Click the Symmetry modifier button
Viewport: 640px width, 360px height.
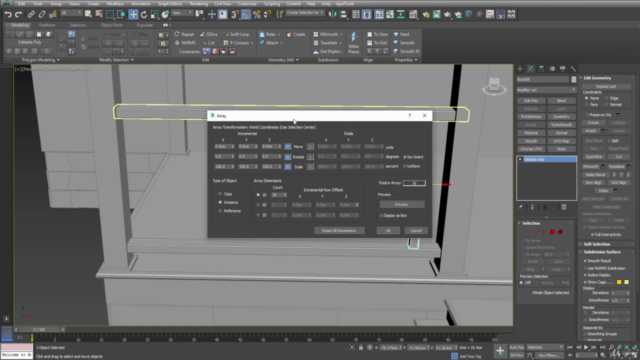click(x=562, y=117)
